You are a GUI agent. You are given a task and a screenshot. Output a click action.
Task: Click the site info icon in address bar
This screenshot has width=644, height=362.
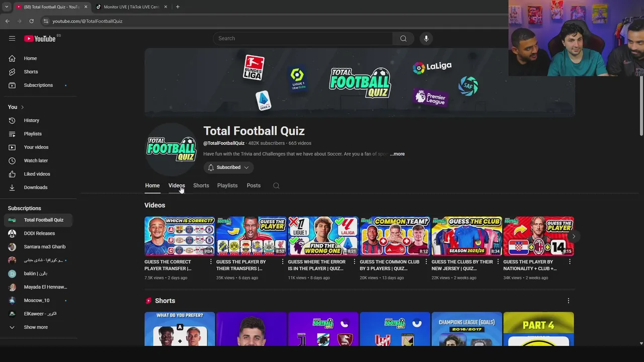pos(46,21)
